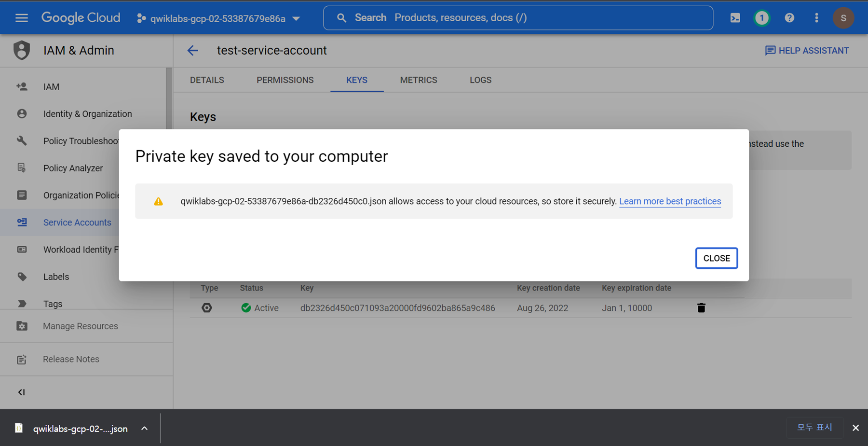868x446 pixels.
Task: Open the Help Assistant
Action: (807, 51)
